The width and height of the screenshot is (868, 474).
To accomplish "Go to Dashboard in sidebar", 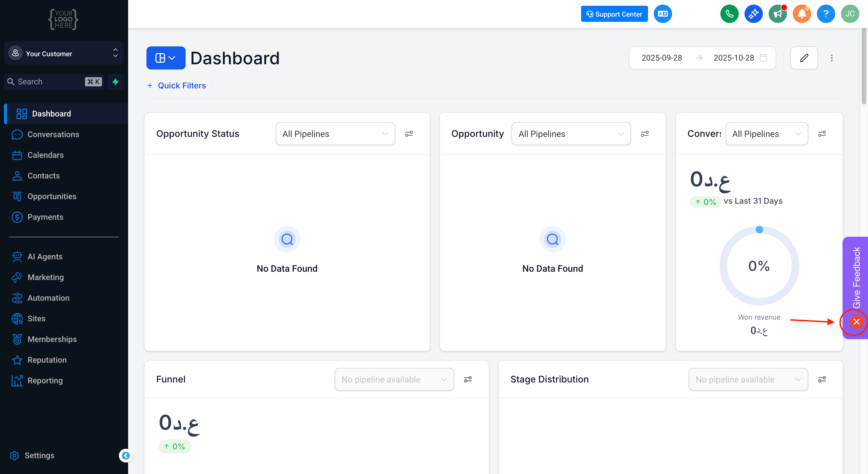I will coord(66,114).
